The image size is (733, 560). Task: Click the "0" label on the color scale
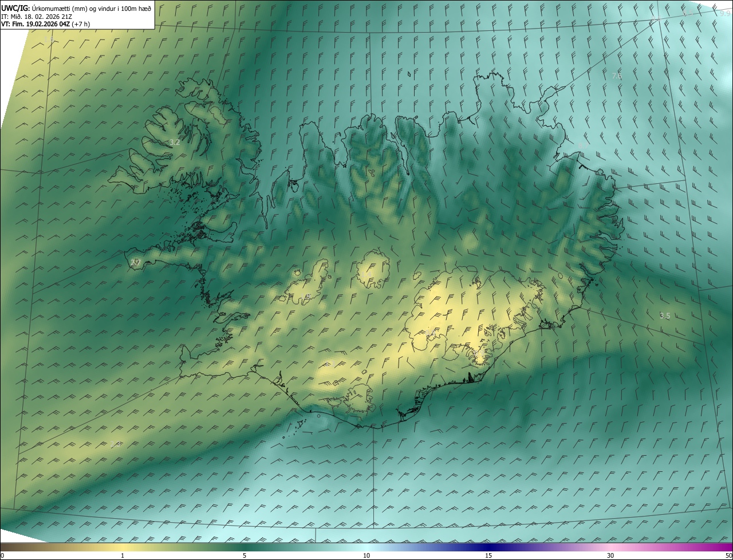point(2,555)
